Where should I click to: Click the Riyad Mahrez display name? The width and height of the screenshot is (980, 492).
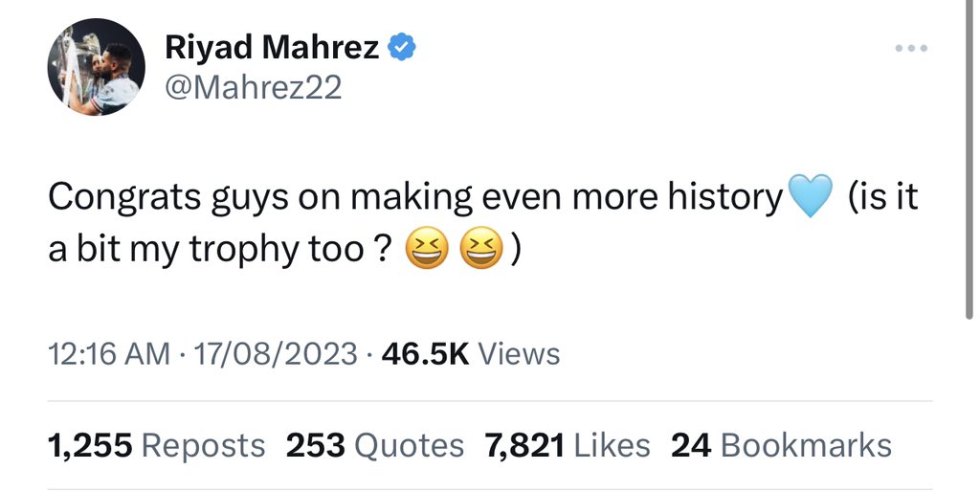[272, 47]
